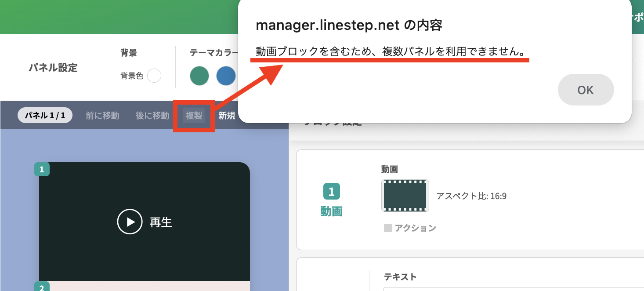The width and height of the screenshot is (644, 291).
Task: Click 新規 to create a new panel
Action: [227, 116]
